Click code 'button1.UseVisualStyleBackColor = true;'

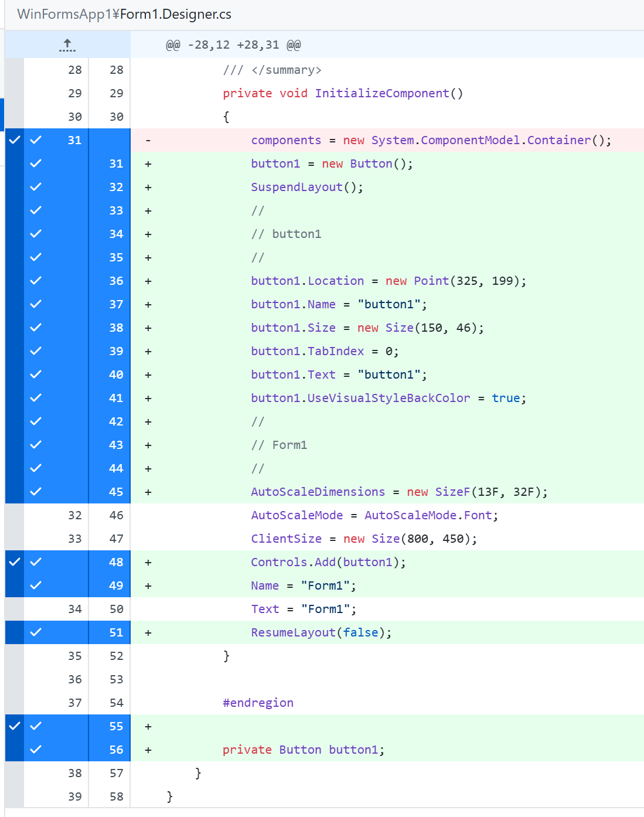pos(389,399)
